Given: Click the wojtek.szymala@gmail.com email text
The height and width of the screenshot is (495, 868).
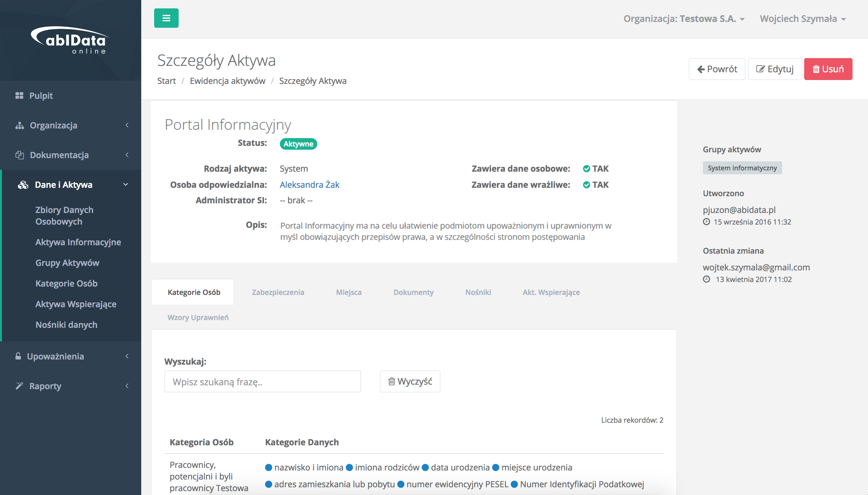Looking at the screenshot, I should pos(756,267).
